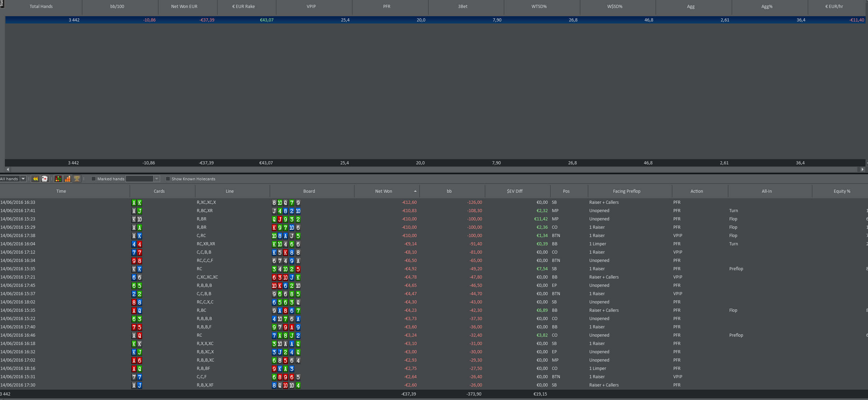Click the Total Hands column header
Viewport: 868px width, 400px height.
point(41,7)
